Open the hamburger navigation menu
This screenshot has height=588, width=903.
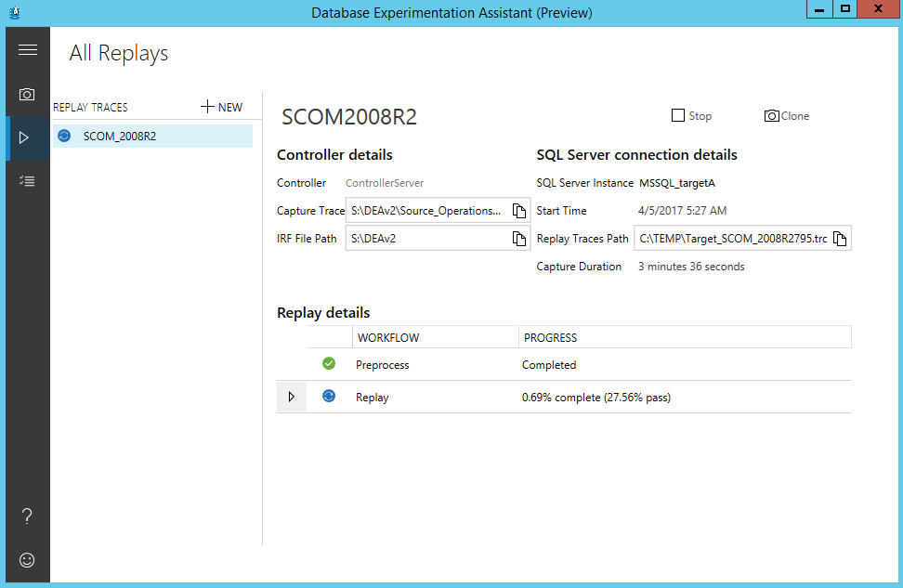coord(28,50)
